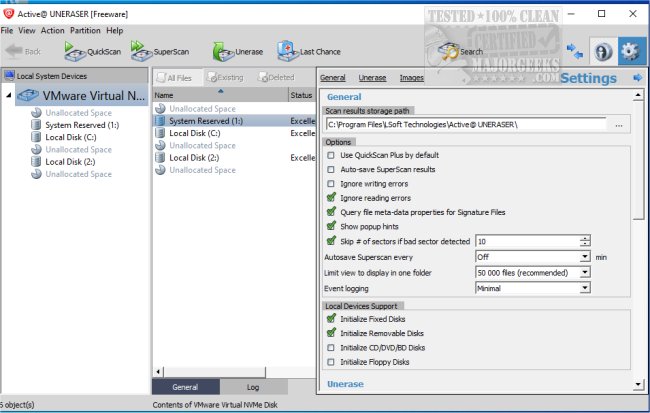
Task: Sort list by Status column header
Action: pyautogui.click(x=302, y=95)
